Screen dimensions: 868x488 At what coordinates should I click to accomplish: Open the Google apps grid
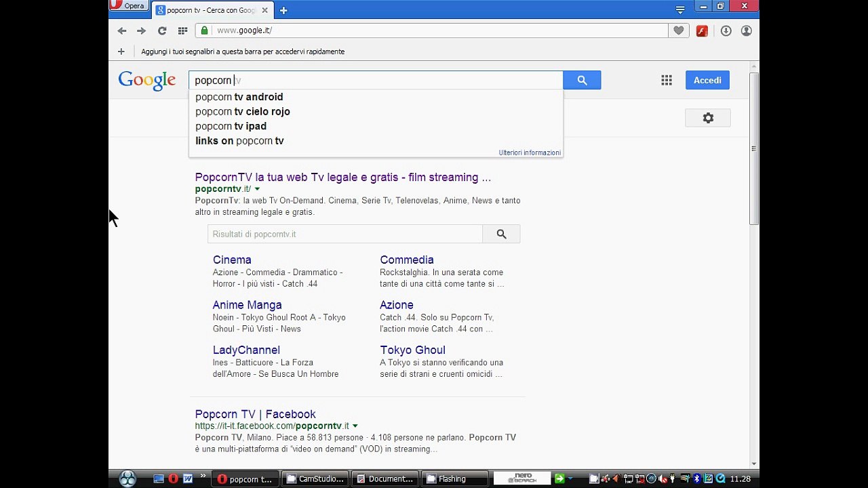(667, 80)
